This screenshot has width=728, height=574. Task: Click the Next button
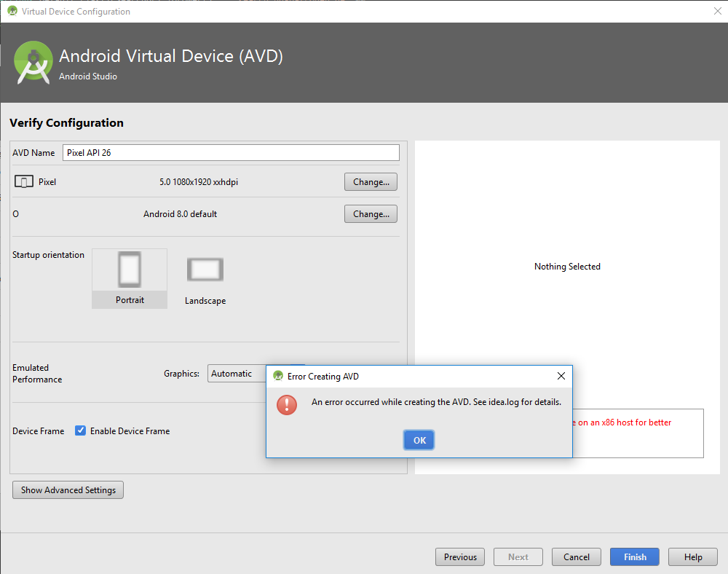[518, 557]
